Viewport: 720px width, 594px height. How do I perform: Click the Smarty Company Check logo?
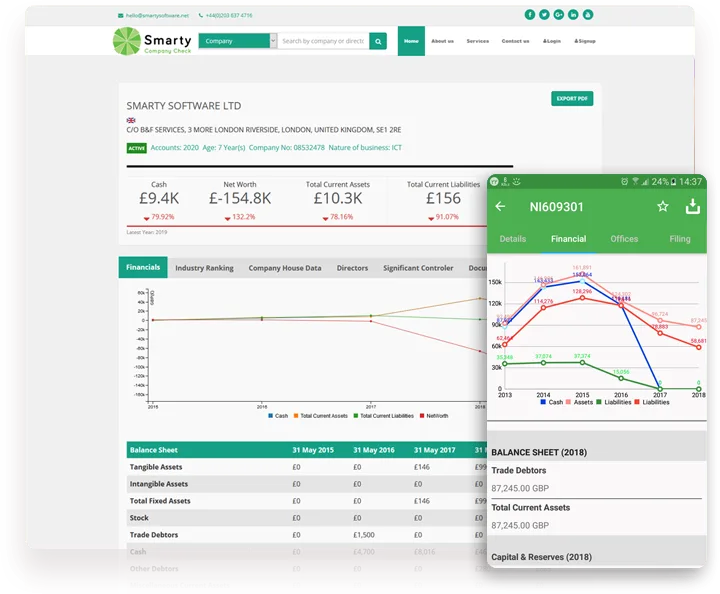152,41
